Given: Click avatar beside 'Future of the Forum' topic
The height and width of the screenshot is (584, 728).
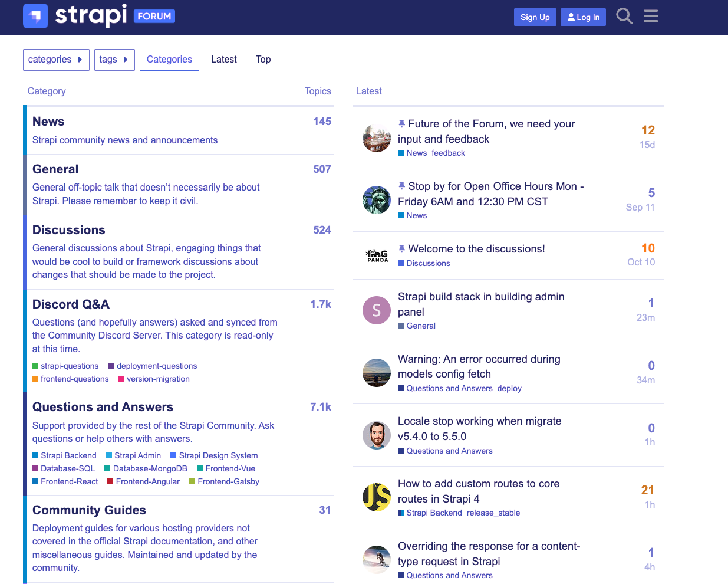Looking at the screenshot, I should (x=377, y=138).
